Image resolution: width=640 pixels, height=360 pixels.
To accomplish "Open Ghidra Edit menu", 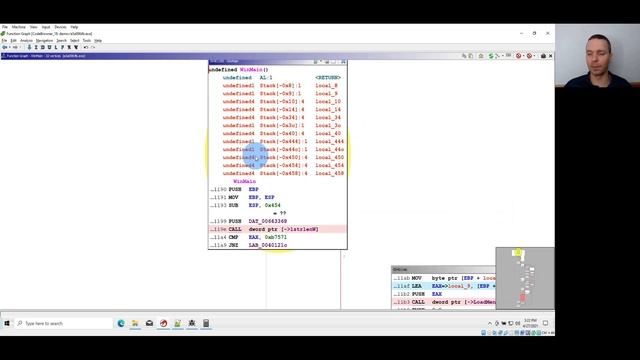I will [x=13, y=41].
